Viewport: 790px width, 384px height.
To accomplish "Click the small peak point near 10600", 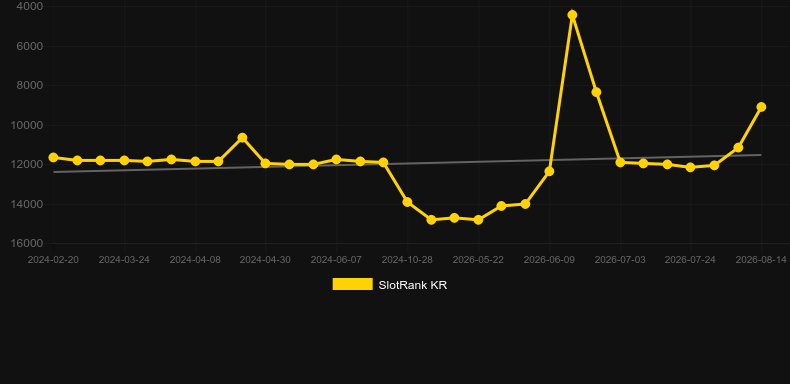I will 242,138.
